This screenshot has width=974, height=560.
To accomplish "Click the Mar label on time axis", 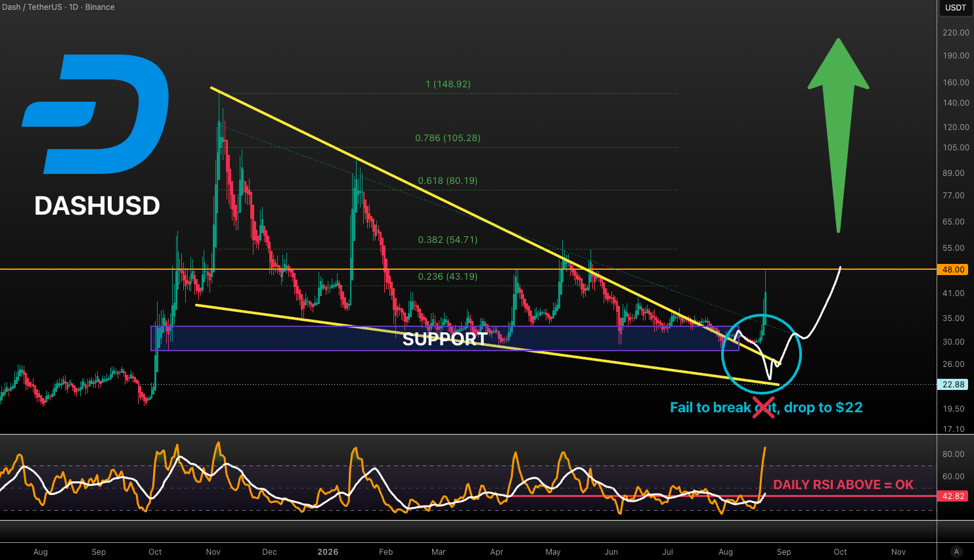I will [439, 552].
